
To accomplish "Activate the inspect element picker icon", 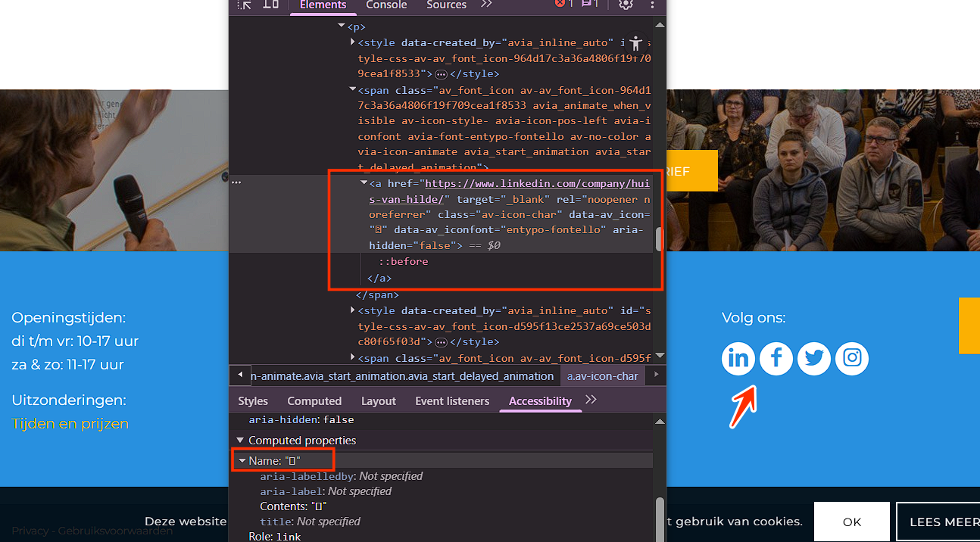I will 244,5.
